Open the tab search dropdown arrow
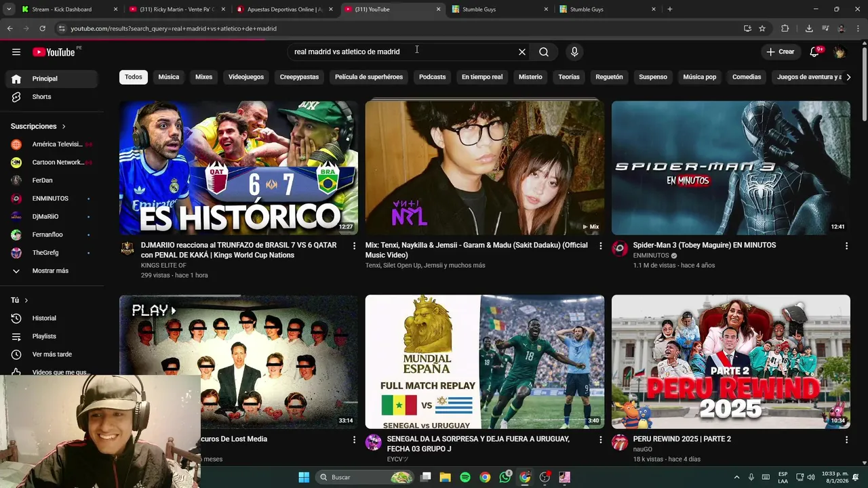 (x=8, y=9)
